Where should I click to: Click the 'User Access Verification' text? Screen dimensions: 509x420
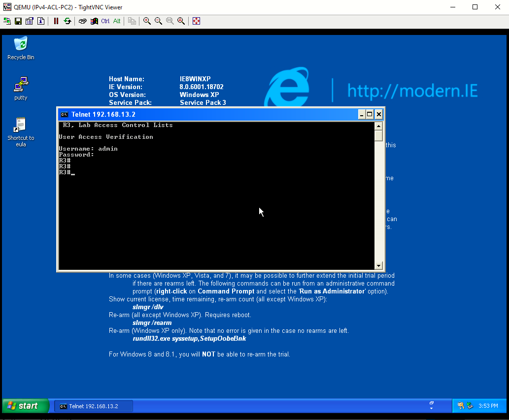(x=106, y=137)
